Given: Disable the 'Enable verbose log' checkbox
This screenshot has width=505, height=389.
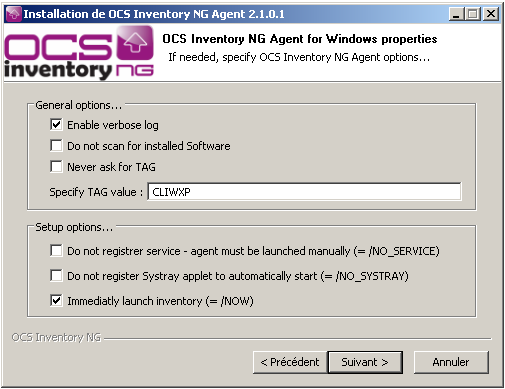Looking at the screenshot, I should click(56, 125).
